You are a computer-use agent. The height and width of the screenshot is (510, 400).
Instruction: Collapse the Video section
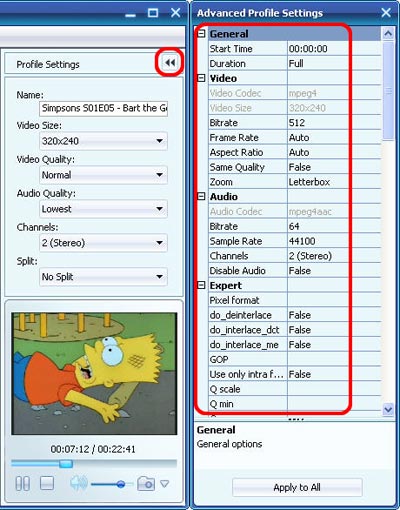pos(201,78)
